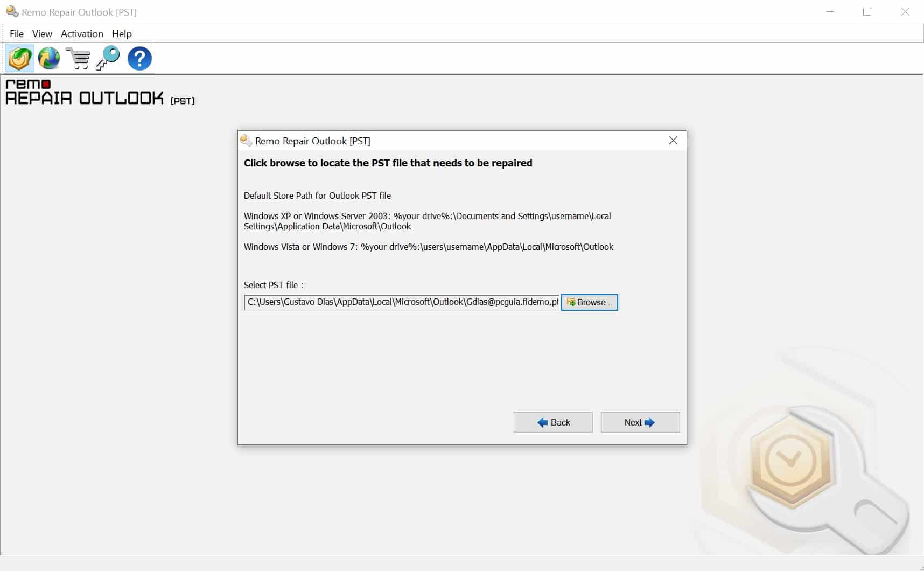Go to previous step with Back
The height and width of the screenshot is (571, 924).
pyautogui.click(x=553, y=422)
